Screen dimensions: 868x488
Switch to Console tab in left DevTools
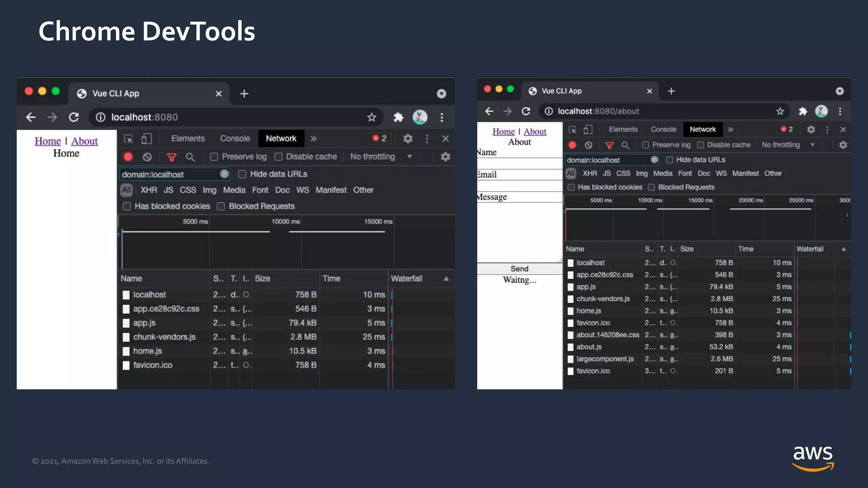tap(235, 139)
